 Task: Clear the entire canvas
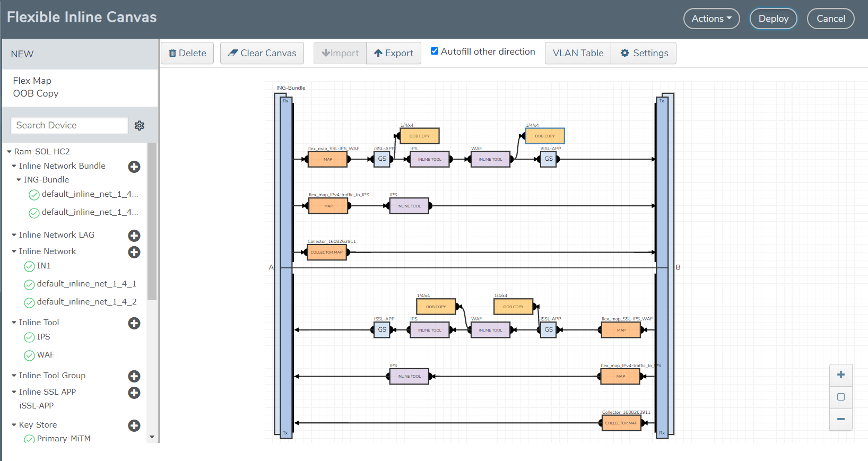pos(262,53)
